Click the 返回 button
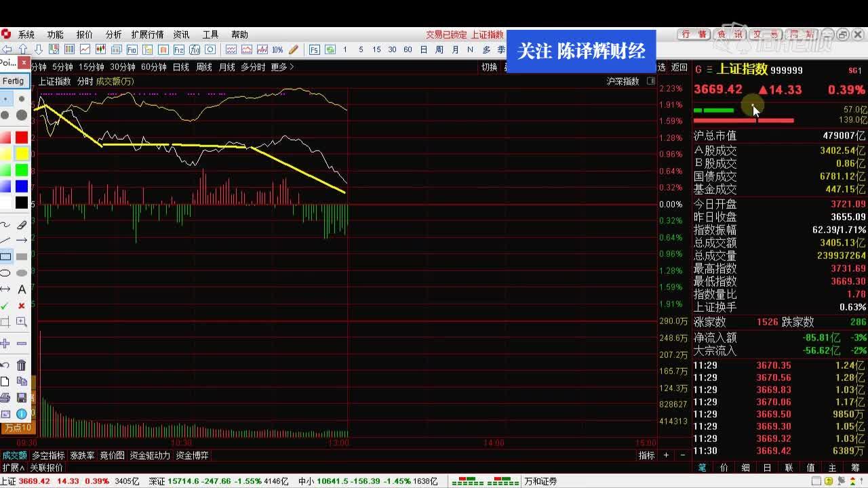Viewport: 868px width, 488px height. point(679,67)
